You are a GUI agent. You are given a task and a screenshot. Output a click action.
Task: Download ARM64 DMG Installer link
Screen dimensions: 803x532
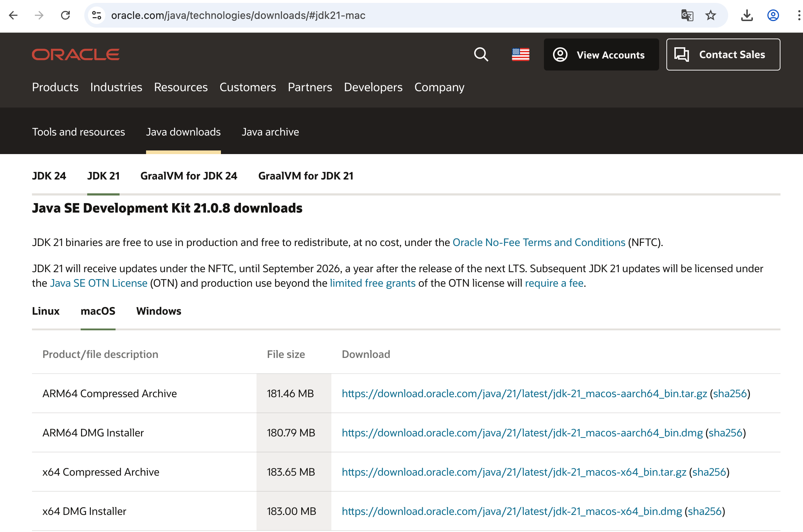[522, 433]
